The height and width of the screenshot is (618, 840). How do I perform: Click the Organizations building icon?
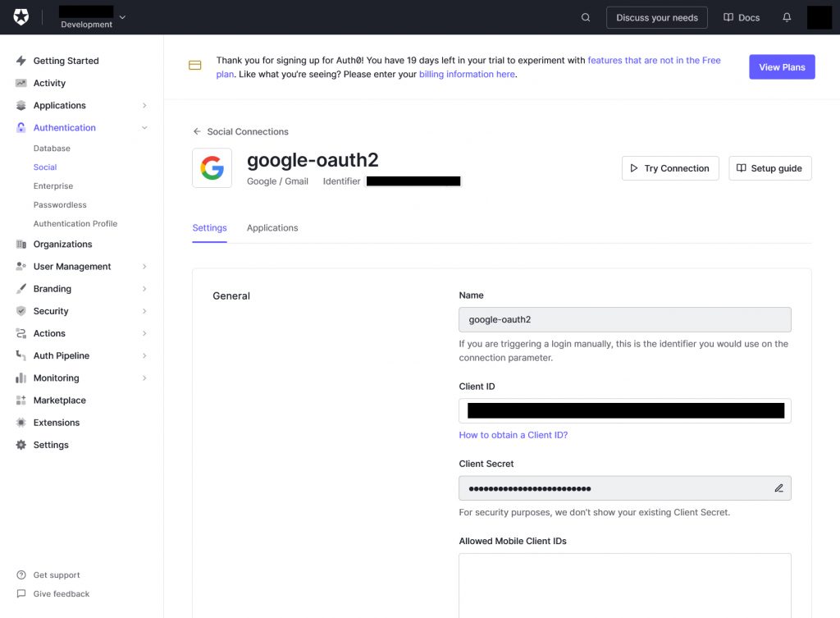point(21,245)
